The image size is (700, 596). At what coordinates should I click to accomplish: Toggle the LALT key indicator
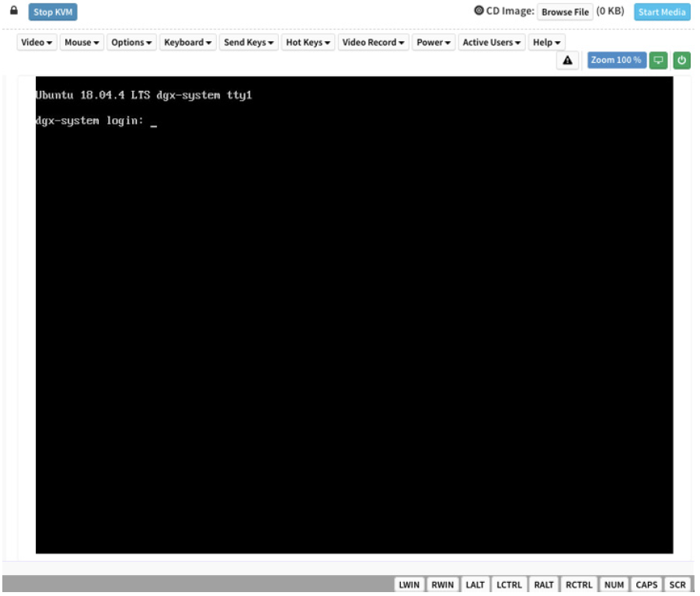(x=475, y=584)
